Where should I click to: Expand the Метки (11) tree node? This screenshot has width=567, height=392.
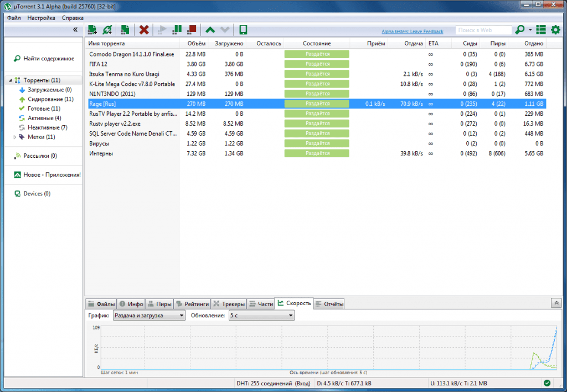15,137
